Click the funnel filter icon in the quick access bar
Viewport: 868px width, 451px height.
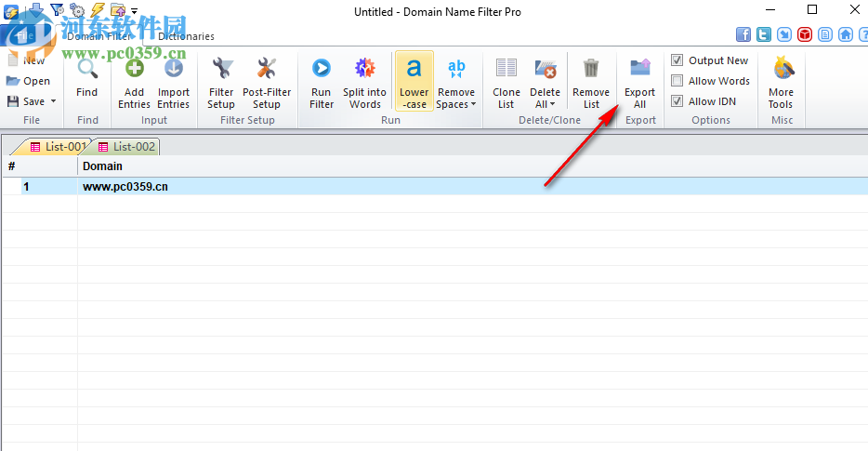[x=57, y=9]
